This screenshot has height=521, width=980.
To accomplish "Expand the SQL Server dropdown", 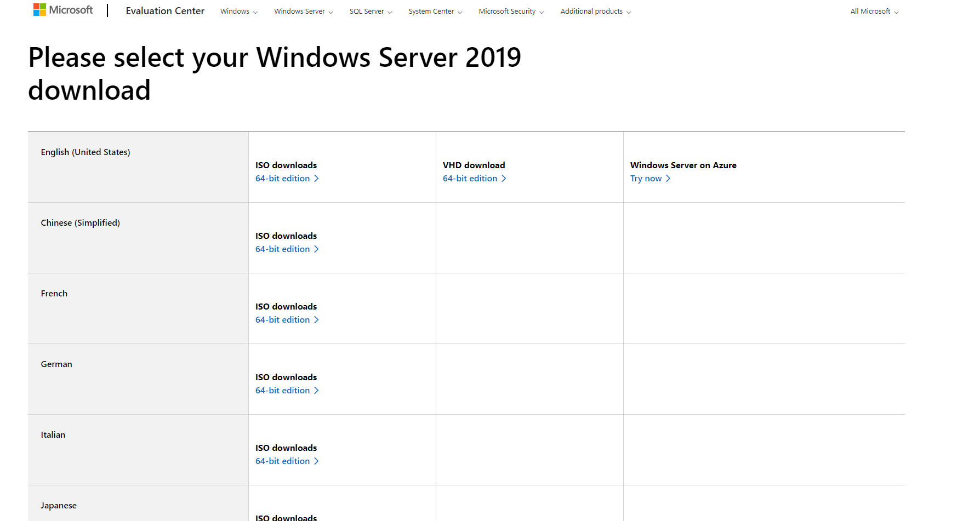I will pos(371,11).
